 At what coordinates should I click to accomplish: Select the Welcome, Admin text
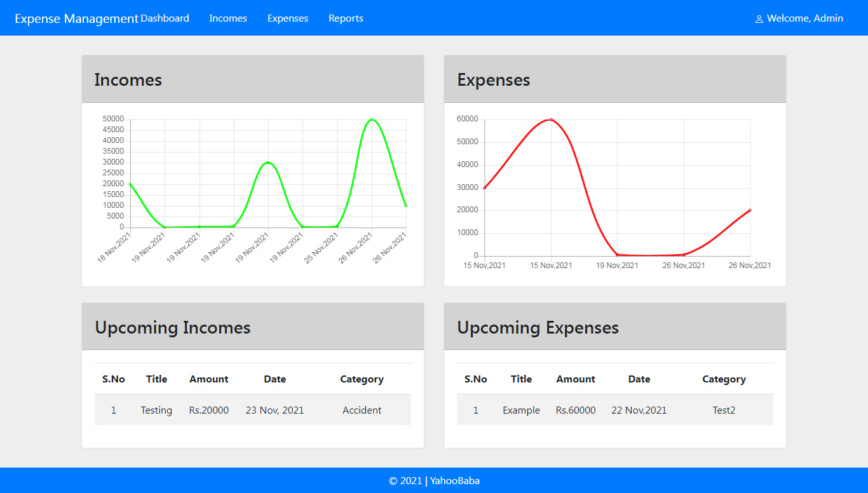[x=804, y=18]
